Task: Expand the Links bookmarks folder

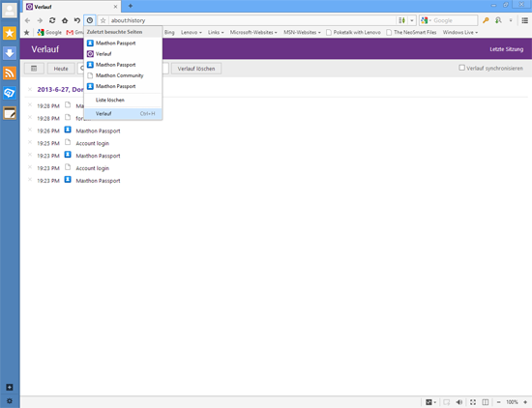Action: coord(216,33)
